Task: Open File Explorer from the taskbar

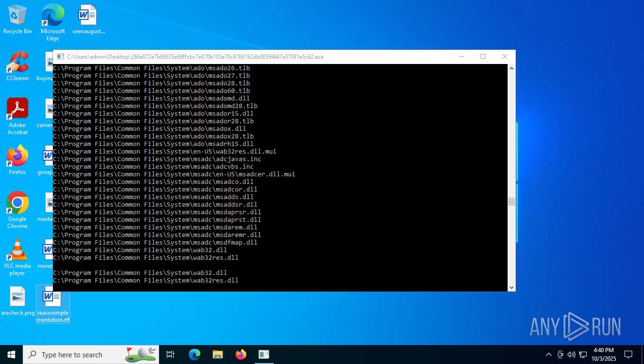Action: click(x=217, y=355)
